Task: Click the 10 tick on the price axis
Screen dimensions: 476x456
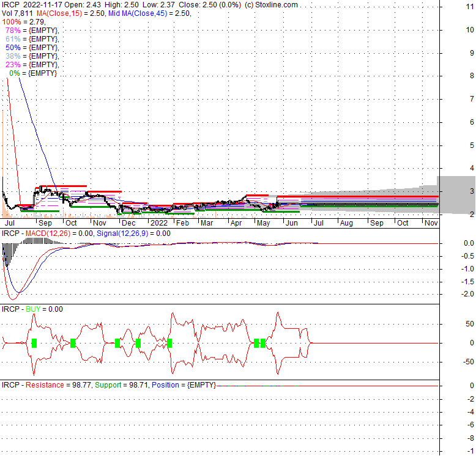Action: [470, 30]
